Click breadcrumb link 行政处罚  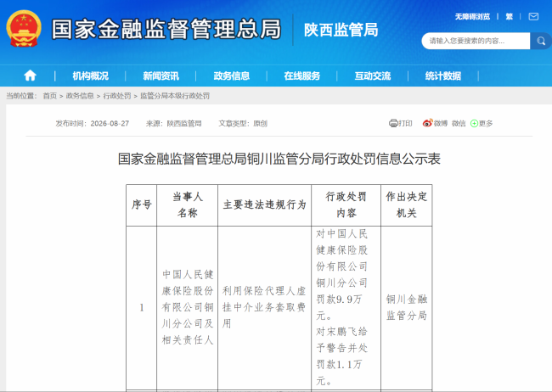(x=117, y=96)
